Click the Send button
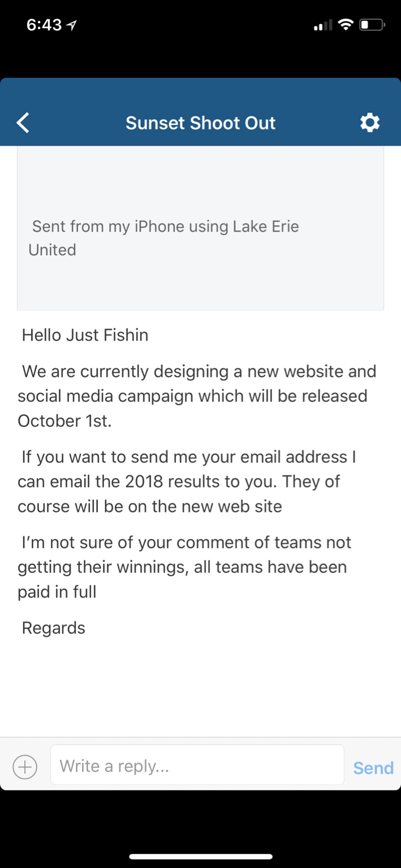This screenshot has height=868, width=401. [x=373, y=767]
